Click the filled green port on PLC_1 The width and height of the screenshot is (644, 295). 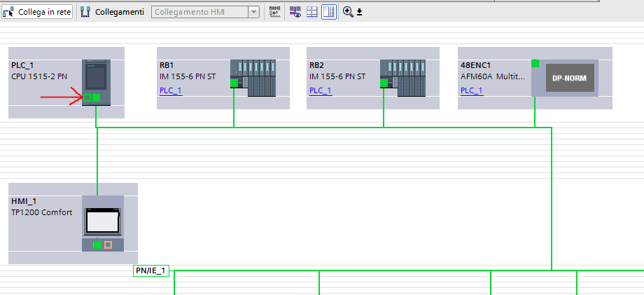96,98
